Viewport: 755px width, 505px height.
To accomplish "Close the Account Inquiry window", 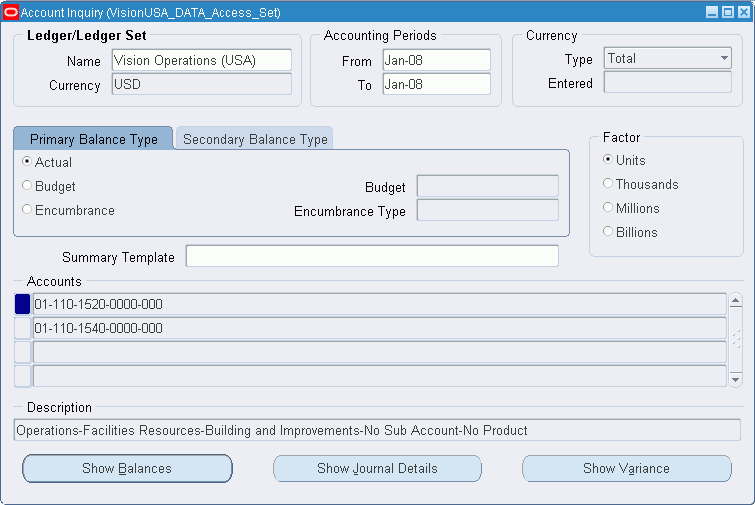I will pos(744,13).
